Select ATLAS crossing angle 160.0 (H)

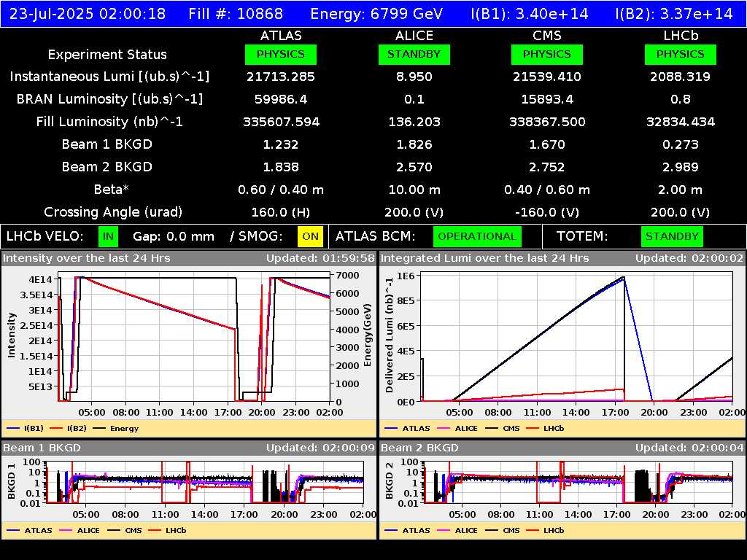(281, 212)
